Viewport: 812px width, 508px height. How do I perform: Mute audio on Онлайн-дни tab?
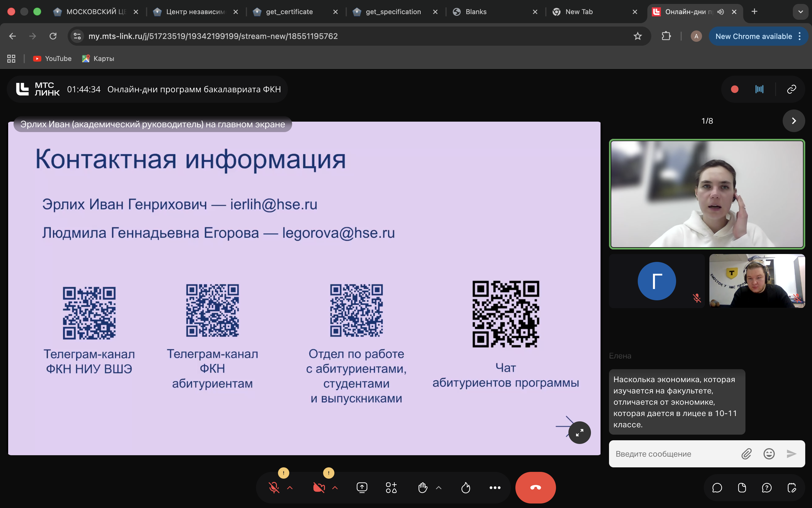(x=720, y=12)
